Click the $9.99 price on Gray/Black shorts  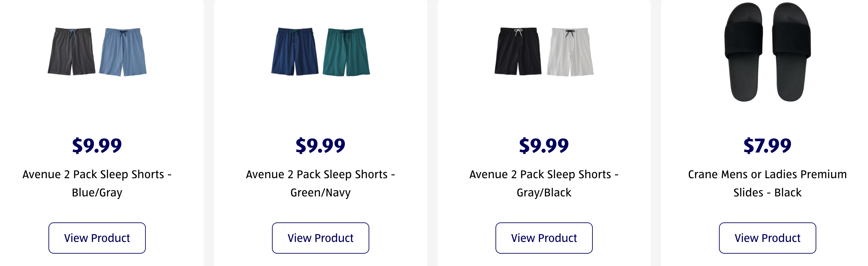click(x=544, y=145)
